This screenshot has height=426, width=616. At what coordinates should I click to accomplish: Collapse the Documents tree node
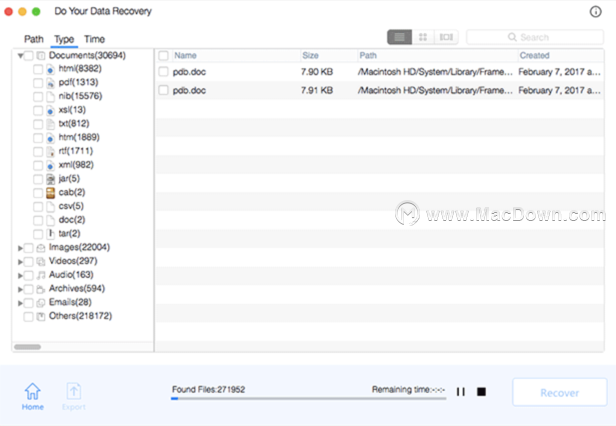tap(20, 56)
